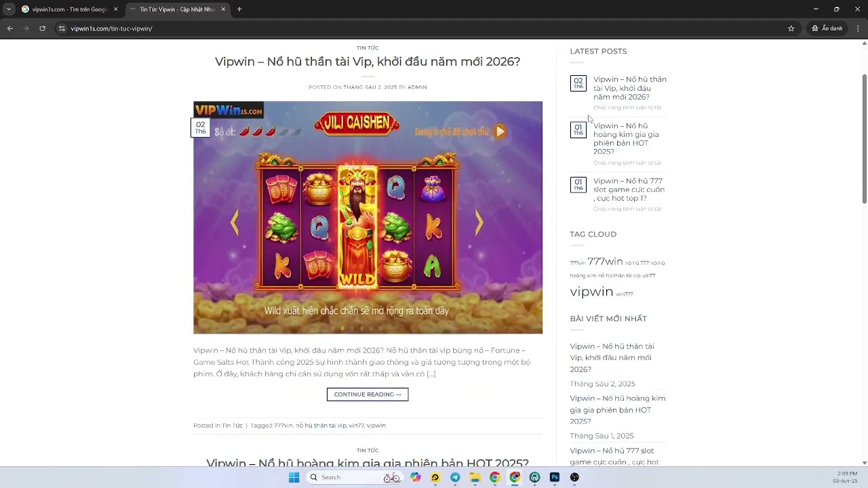This screenshot has width=868, height=488.
Task: Click the taskbar clock showing 2:09 PM
Action: [x=847, y=477]
